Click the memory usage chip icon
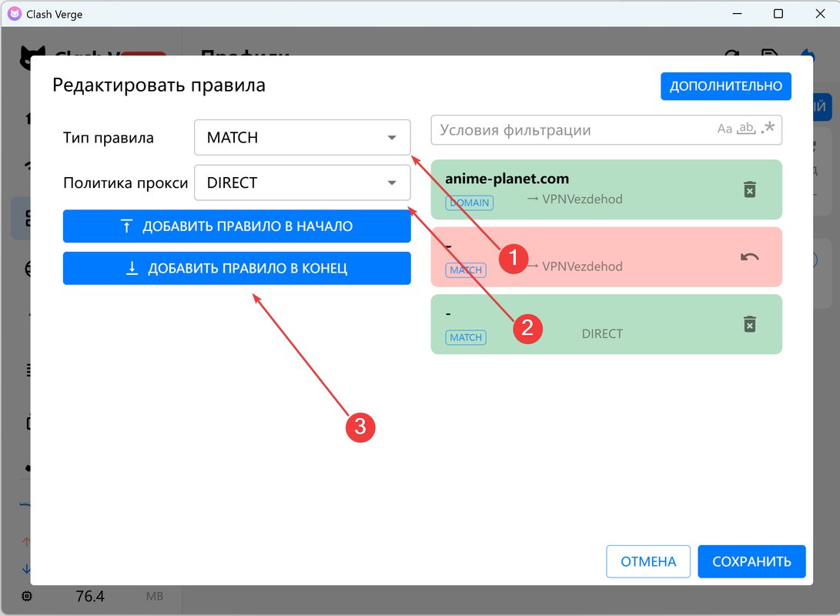This screenshot has width=840, height=616. pyautogui.click(x=27, y=596)
